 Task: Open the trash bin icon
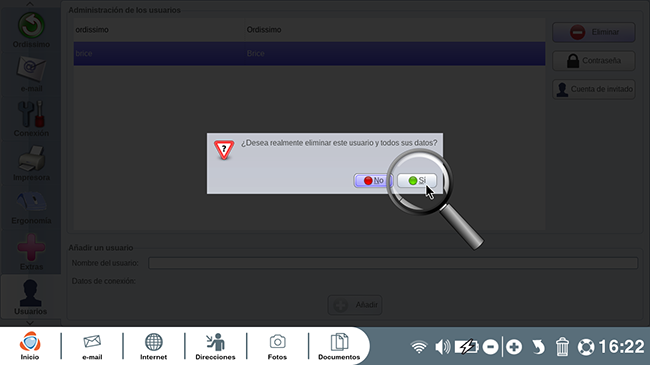[x=562, y=347]
